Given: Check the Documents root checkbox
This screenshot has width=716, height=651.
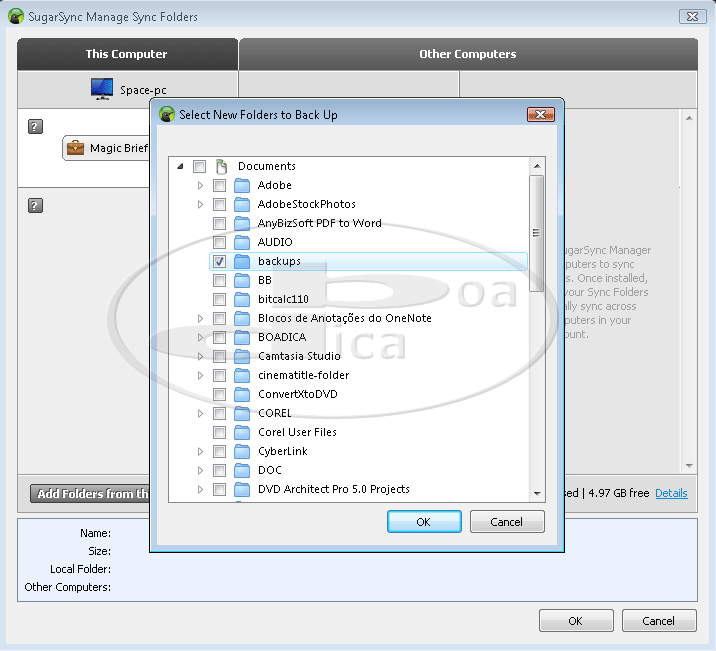Looking at the screenshot, I should [199, 166].
